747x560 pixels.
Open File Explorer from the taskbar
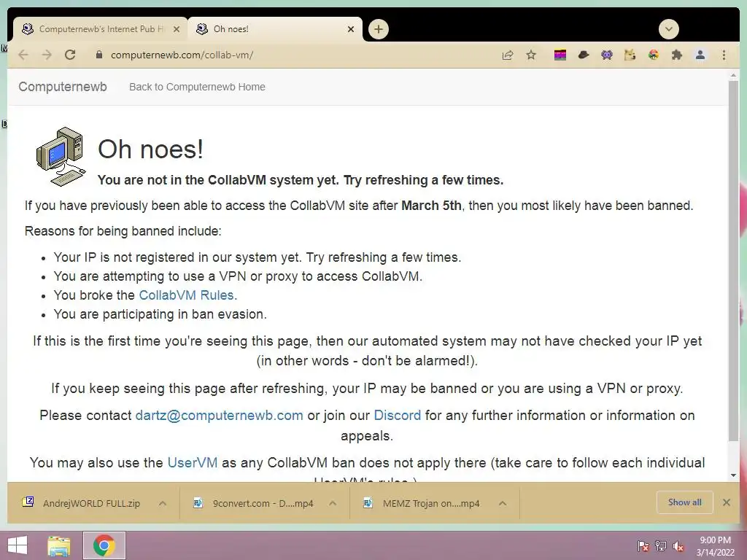pyautogui.click(x=59, y=545)
